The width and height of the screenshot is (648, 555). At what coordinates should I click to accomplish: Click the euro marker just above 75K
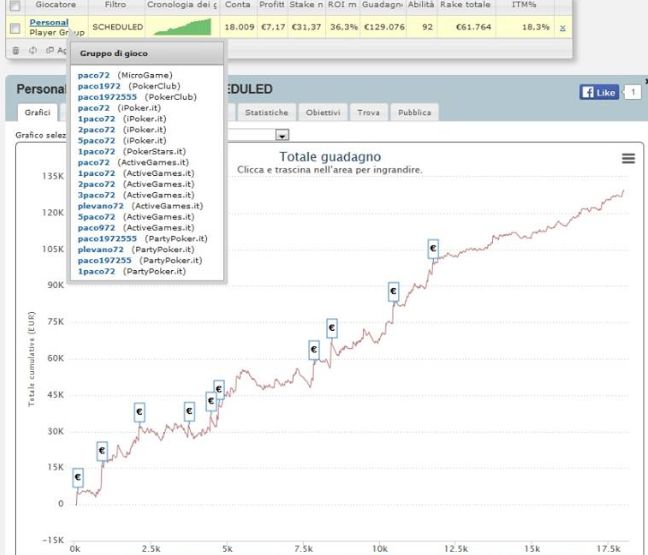pos(332,329)
